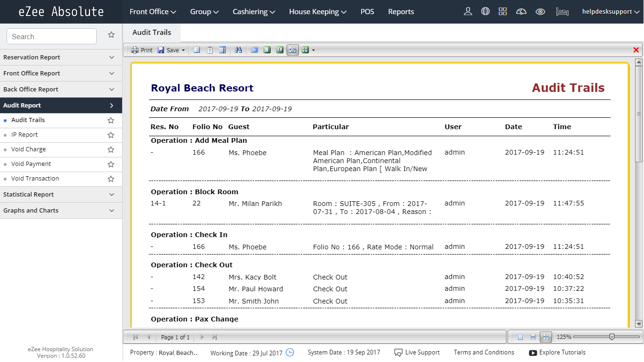The height and width of the screenshot is (362, 644).
Task: Click the Search input field
Action: (51, 36)
